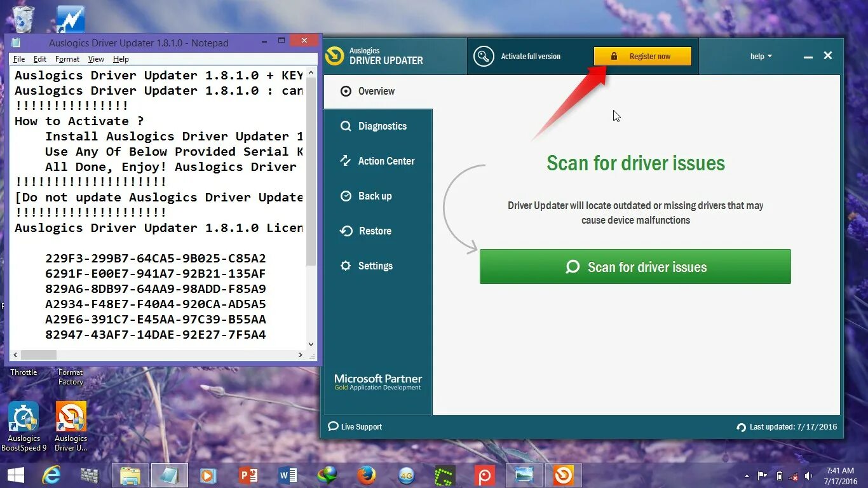Click serial key 82947-43AF7-14DAE-92E27-7F5A4
Image resolution: width=868 pixels, height=488 pixels.
(156, 335)
